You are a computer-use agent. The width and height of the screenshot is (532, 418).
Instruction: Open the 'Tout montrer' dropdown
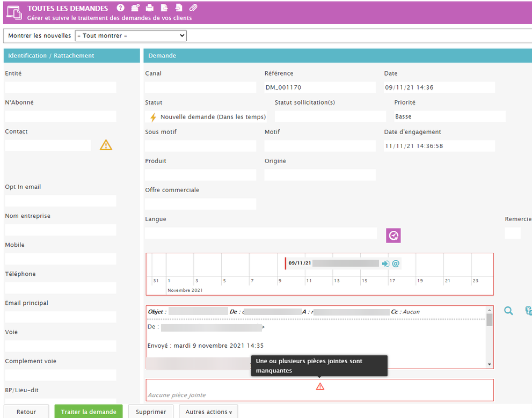tap(130, 36)
